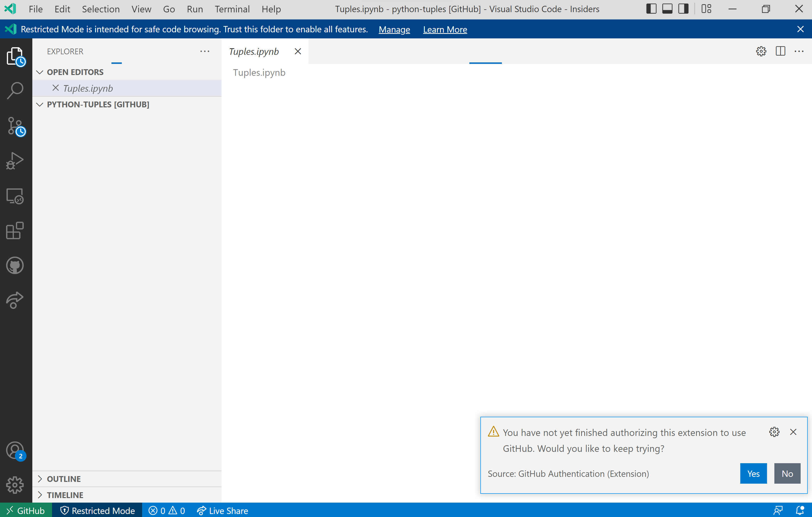The height and width of the screenshot is (517, 812).
Task: Click the Manage link in Restricted Mode banner
Action: click(x=394, y=29)
